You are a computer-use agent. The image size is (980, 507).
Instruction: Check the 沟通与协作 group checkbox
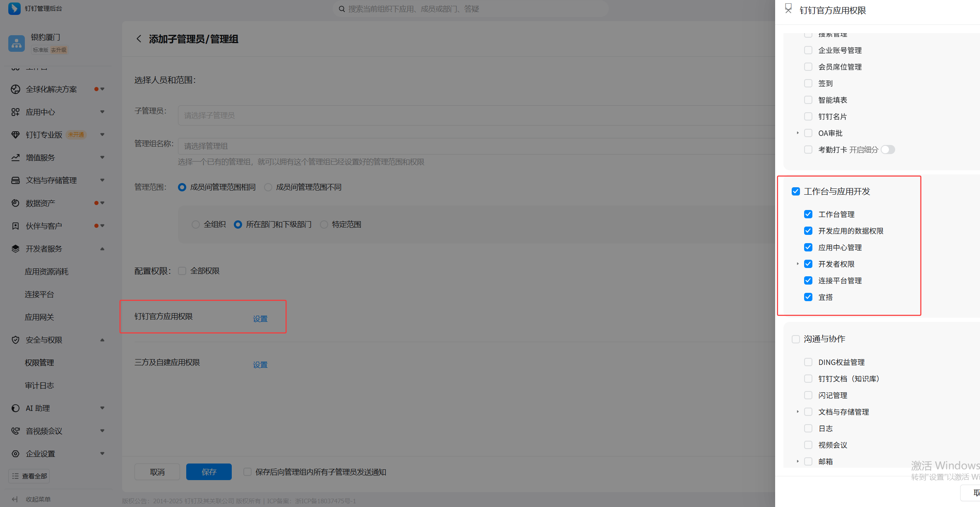coord(795,339)
